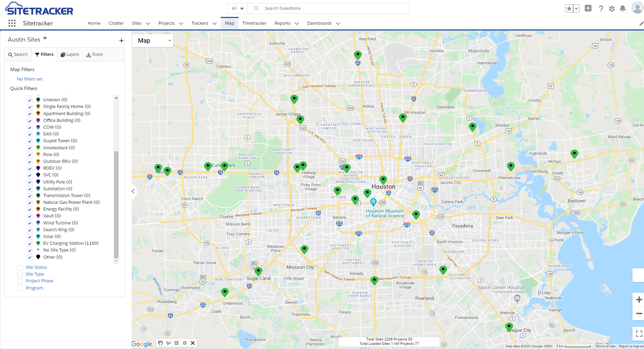Uncheck the Substation filter
644x349 pixels.
coord(30,189)
